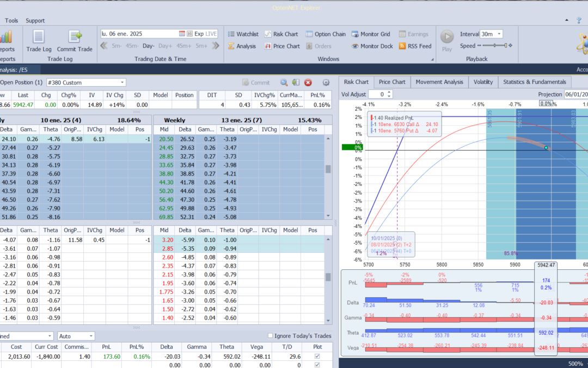Switch to the Movement Analysis tab
This screenshot has height=368, width=588.
pos(439,82)
